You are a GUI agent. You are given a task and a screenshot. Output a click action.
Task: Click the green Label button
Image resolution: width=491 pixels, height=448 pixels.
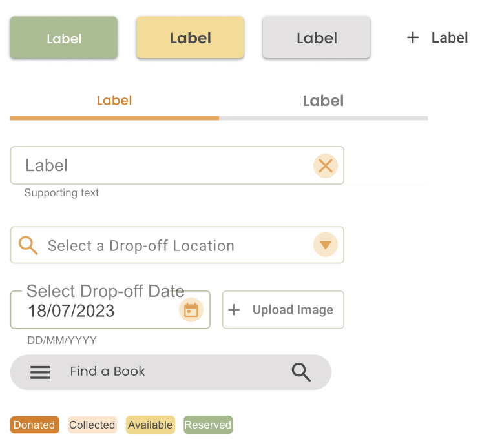point(64,37)
